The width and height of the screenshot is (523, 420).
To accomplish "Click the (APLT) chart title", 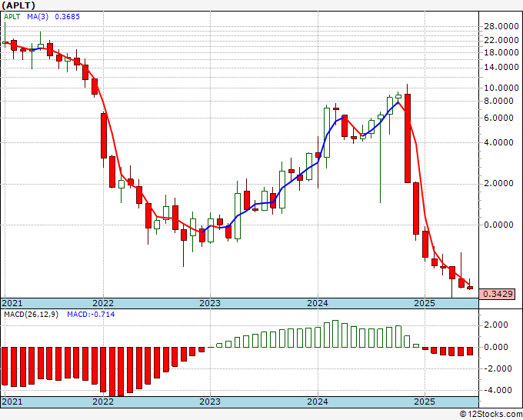I will coord(18,5).
